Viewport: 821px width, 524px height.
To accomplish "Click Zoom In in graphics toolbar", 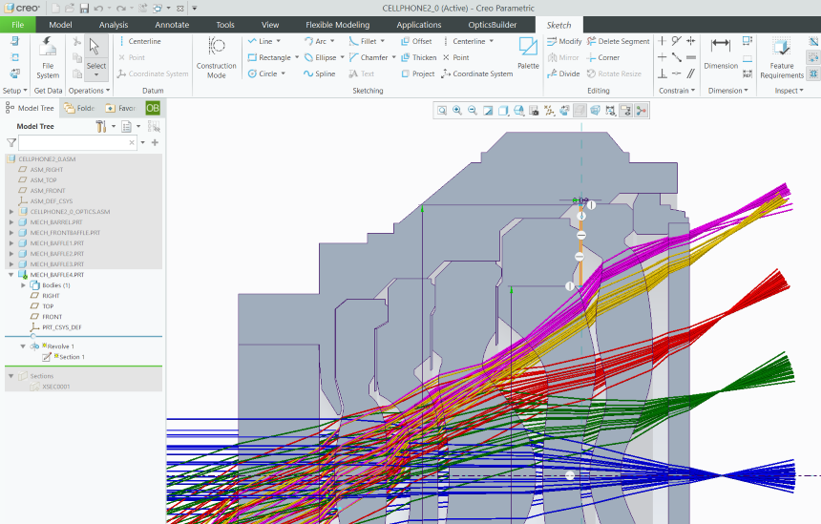I will tap(457, 111).
